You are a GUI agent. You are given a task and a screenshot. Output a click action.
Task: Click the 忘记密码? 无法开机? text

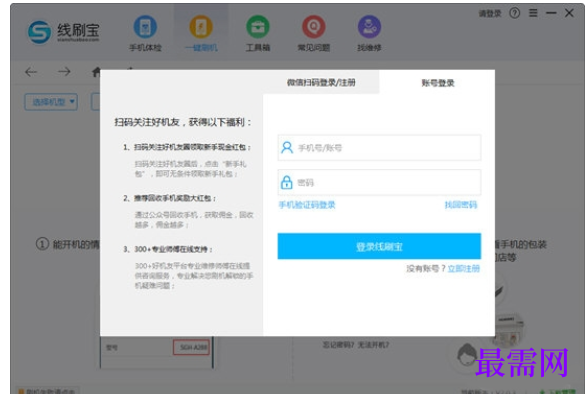click(x=356, y=345)
